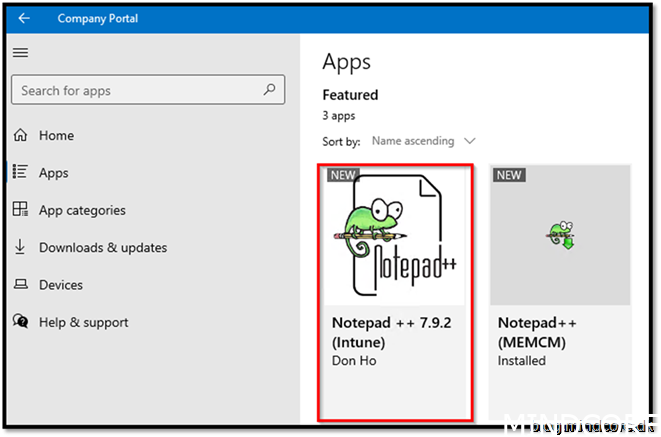Expand the chevron beside Name ascending
The width and height of the screenshot is (661, 437).
point(470,141)
